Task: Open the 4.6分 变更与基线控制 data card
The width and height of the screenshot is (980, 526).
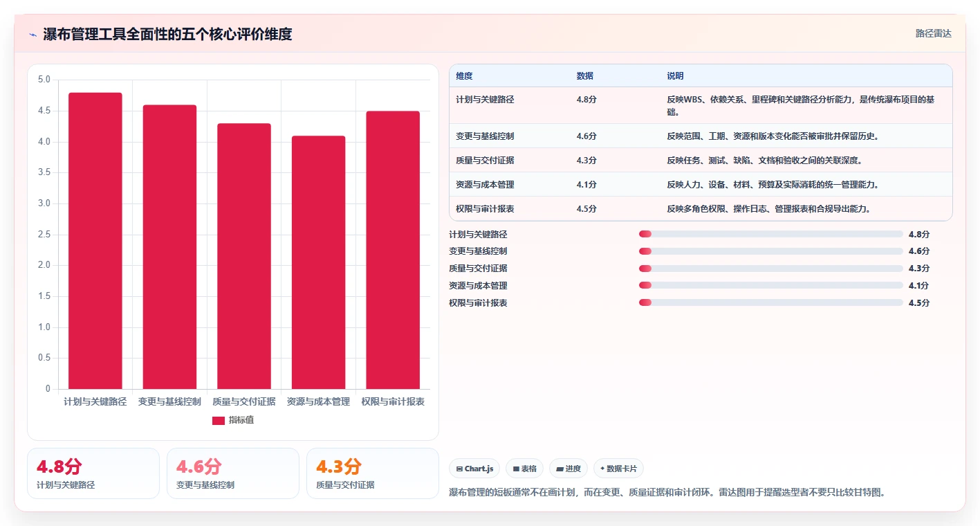Action: click(x=233, y=473)
